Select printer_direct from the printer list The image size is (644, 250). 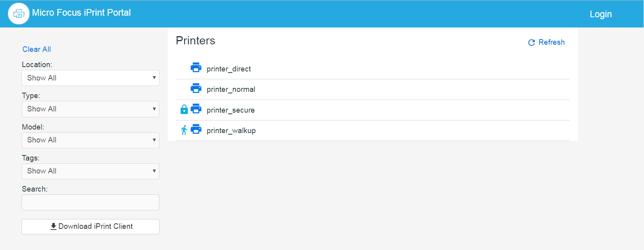pyautogui.click(x=229, y=69)
